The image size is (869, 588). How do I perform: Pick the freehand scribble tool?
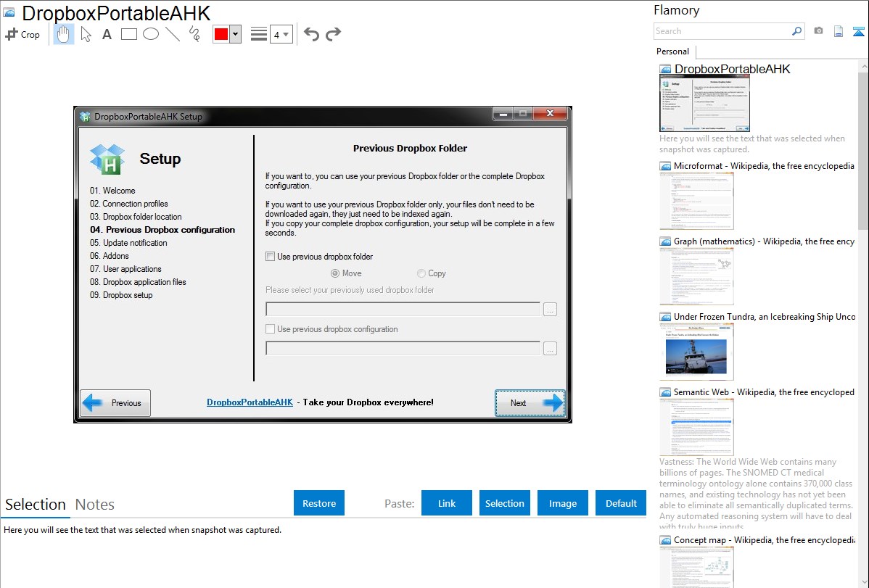pos(194,34)
